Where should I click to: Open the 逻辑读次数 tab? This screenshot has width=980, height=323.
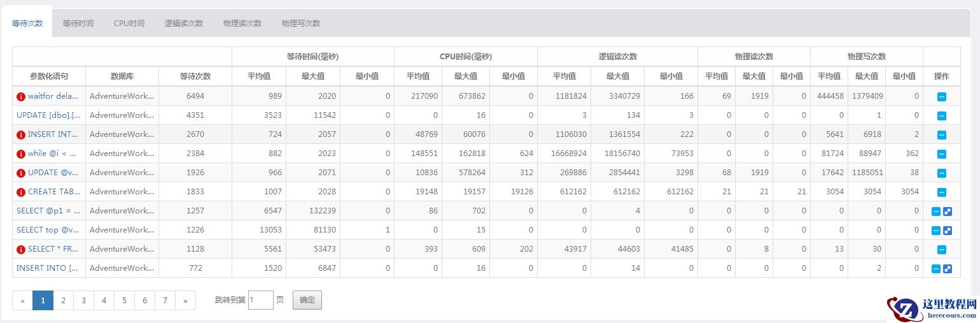click(184, 23)
